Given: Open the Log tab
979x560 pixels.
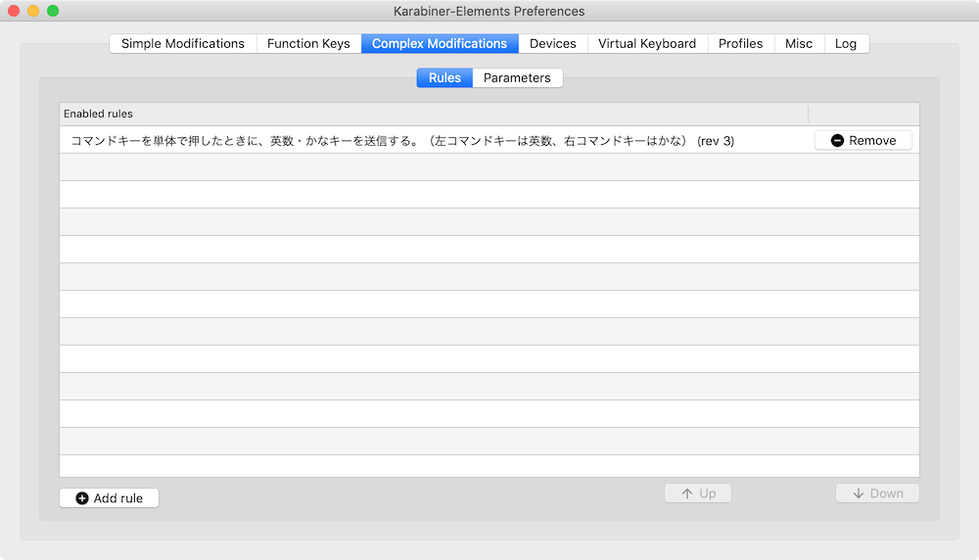Looking at the screenshot, I should [846, 44].
